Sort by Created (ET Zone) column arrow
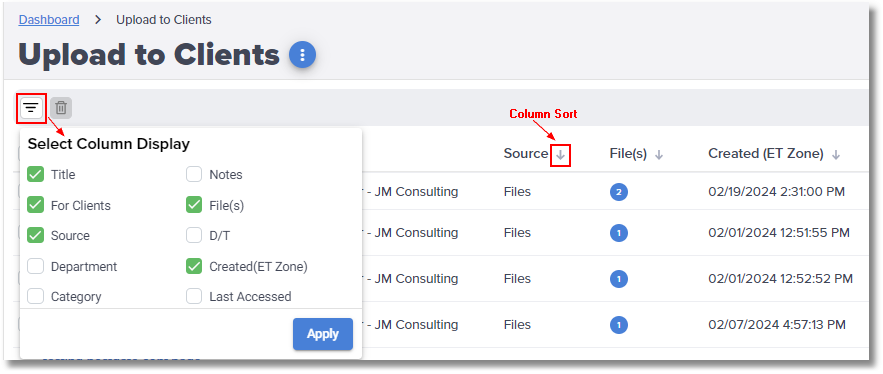The height and width of the screenshot is (374, 883). tap(836, 155)
